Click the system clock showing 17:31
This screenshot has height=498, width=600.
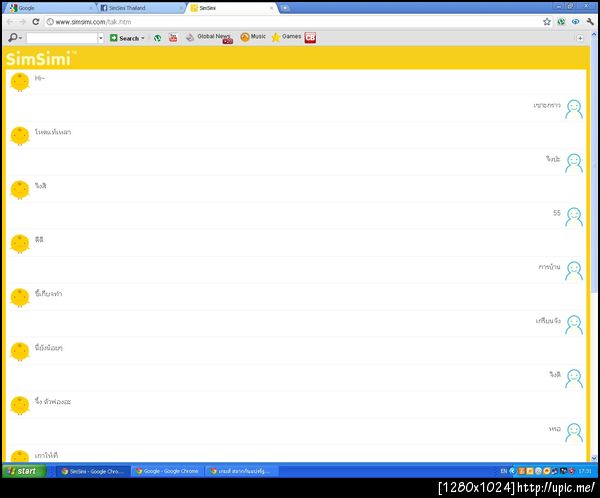pos(585,471)
